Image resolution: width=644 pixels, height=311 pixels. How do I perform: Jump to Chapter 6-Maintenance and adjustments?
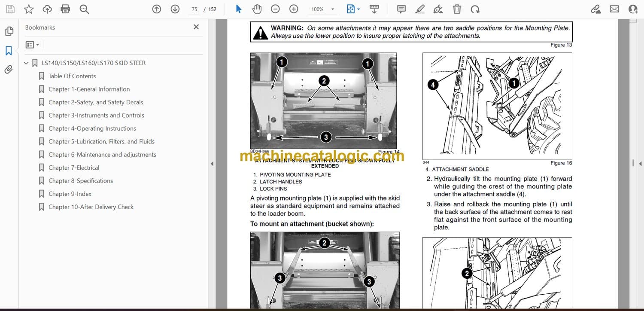(102, 155)
